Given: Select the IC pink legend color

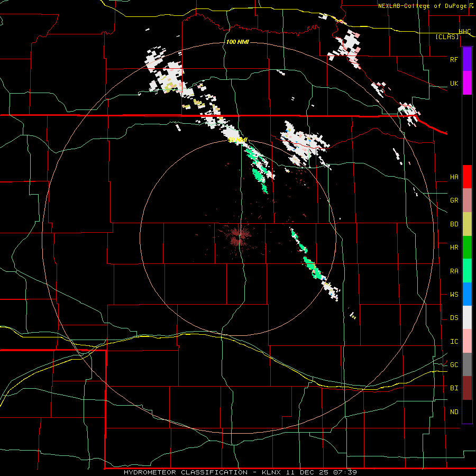Looking at the screenshot, I should coord(467,341).
